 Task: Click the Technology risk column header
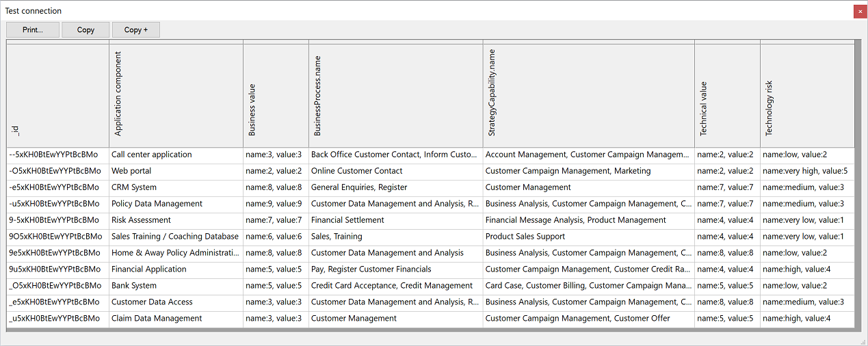[x=807, y=96]
